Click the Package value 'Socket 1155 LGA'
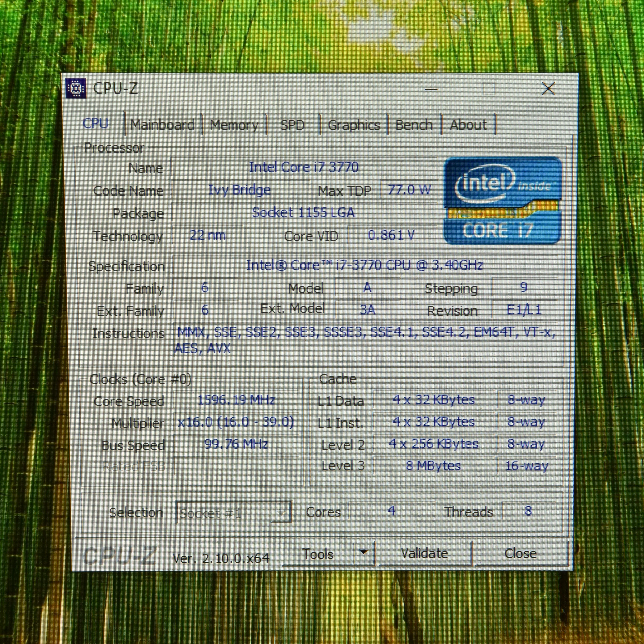 pyautogui.click(x=304, y=213)
